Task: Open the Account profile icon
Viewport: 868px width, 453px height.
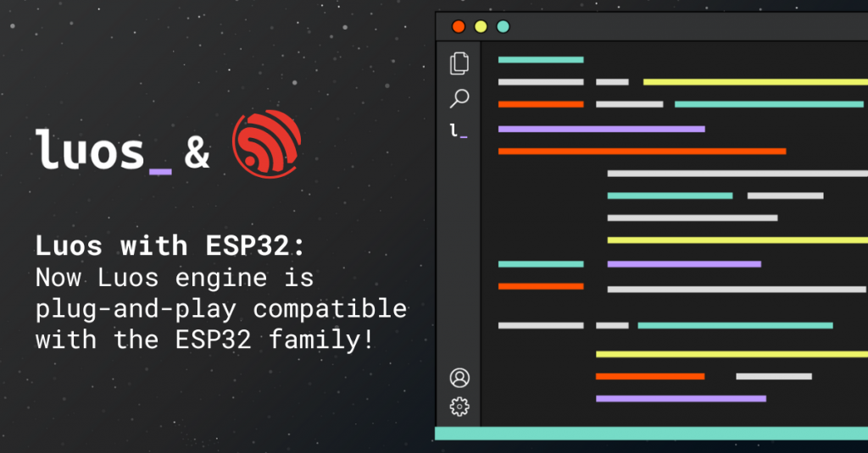Action: click(459, 378)
